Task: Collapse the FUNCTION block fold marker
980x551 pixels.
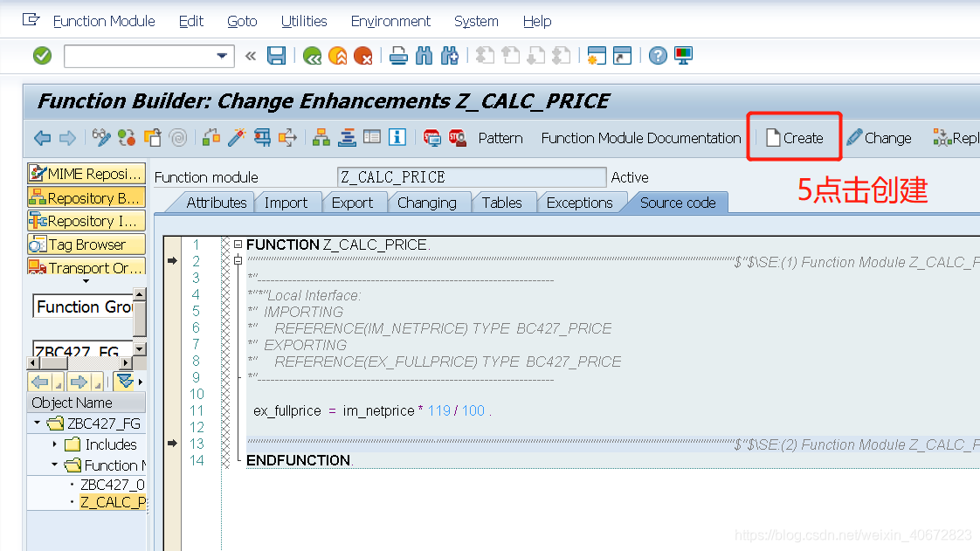Action: 238,245
